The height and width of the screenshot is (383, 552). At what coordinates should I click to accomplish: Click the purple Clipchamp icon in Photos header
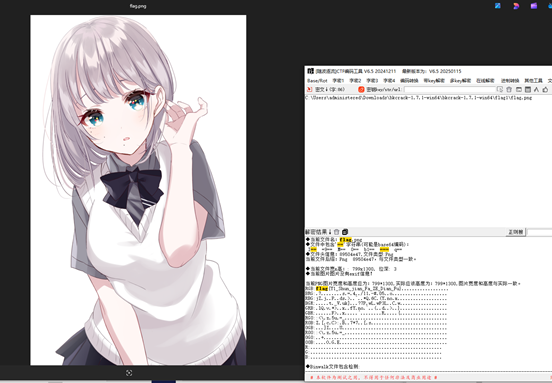coord(534,6)
